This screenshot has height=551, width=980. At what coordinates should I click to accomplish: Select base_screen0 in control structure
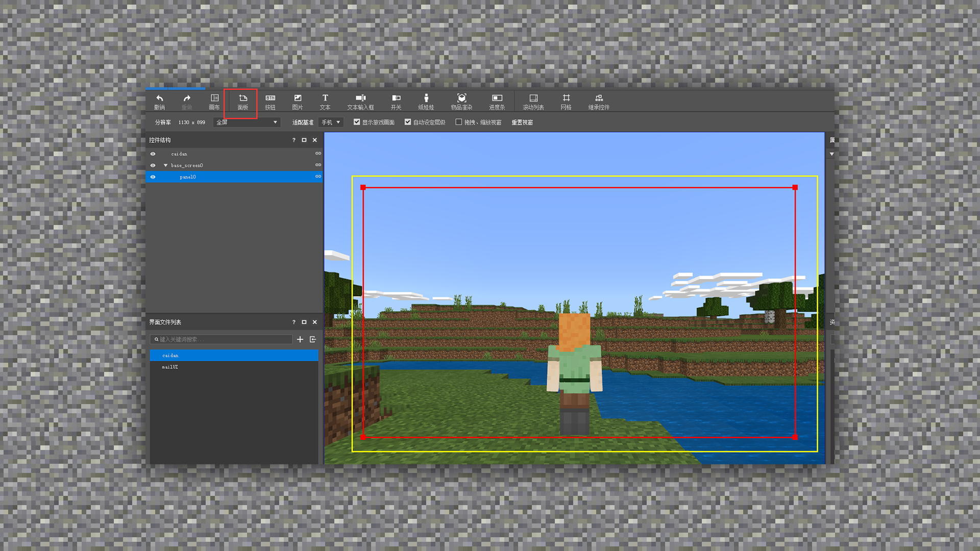tap(187, 165)
